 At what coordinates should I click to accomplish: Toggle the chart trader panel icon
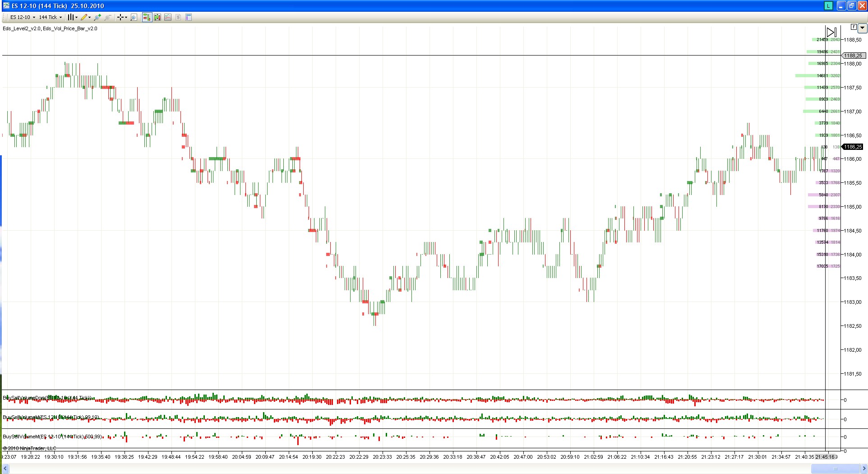(x=147, y=17)
